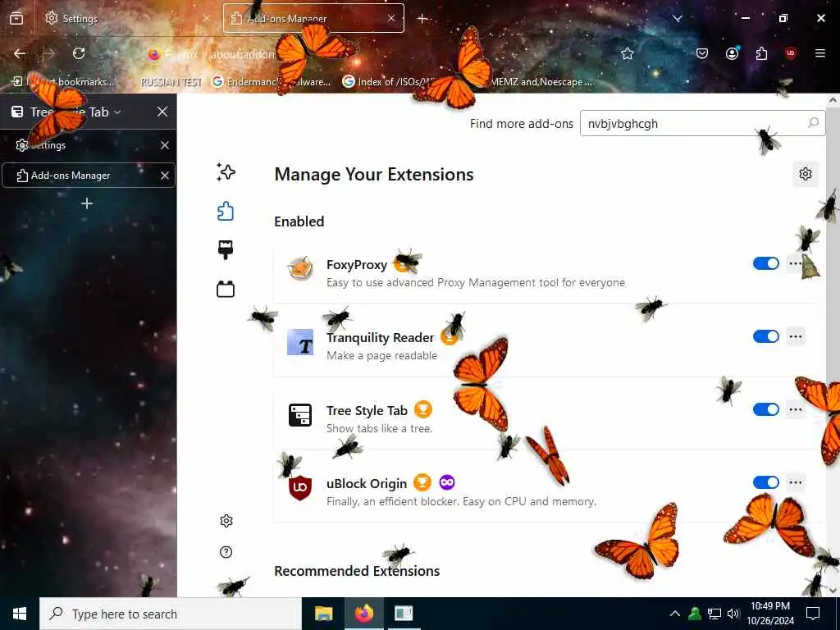This screenshot has height=630, width=840.
Task: Open Save to Pocket icon
Action: click(x=702, y=53)
